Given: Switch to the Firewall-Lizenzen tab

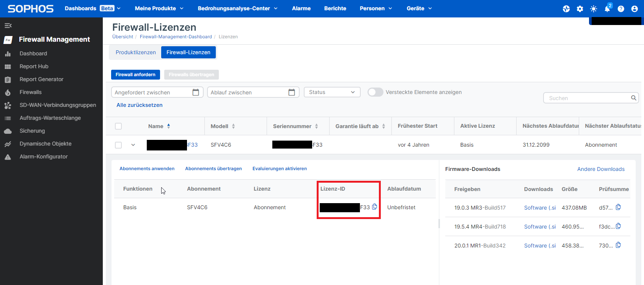Looking at the screenshot, I should [x=188, y=52].
